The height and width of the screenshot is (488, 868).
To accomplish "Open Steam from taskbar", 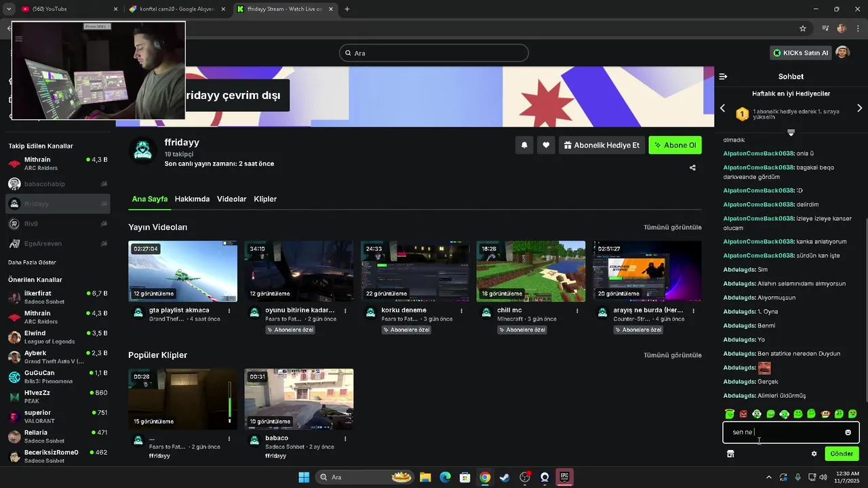I will 505,477.
